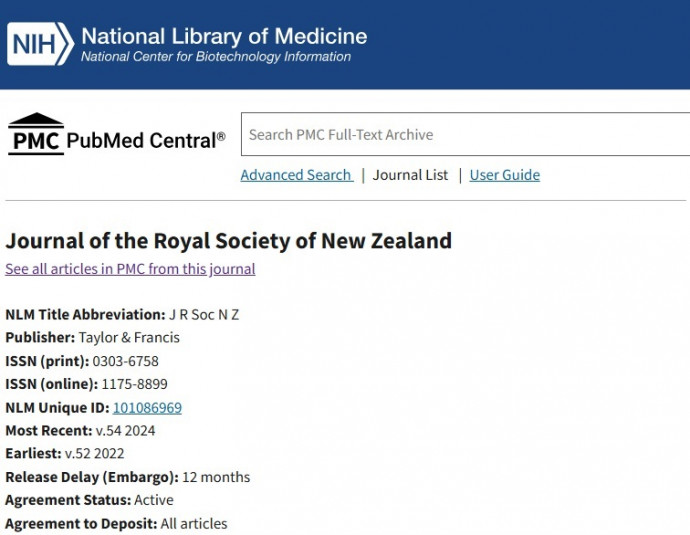Image resolution: width=690 pixels, height=535 pixels.
Task: Open NLM Unique ID 101086969 link
Action: click(147, 408)
